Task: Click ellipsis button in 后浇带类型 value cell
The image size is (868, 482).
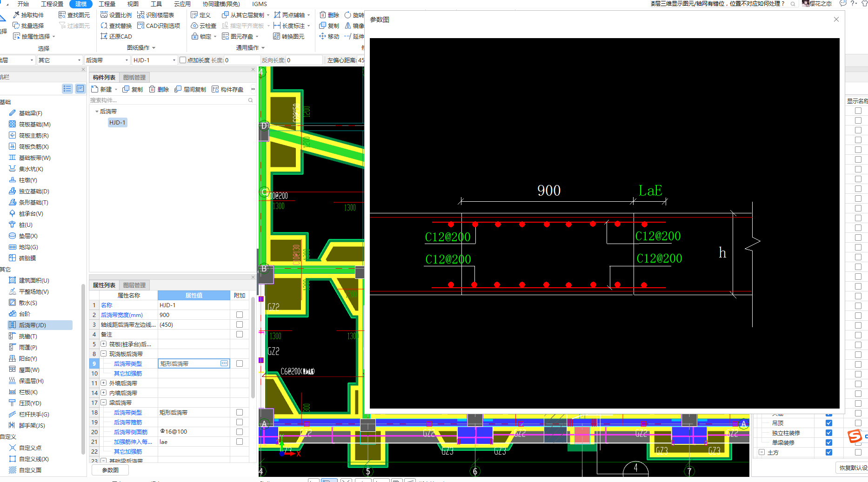Action: 224,363
